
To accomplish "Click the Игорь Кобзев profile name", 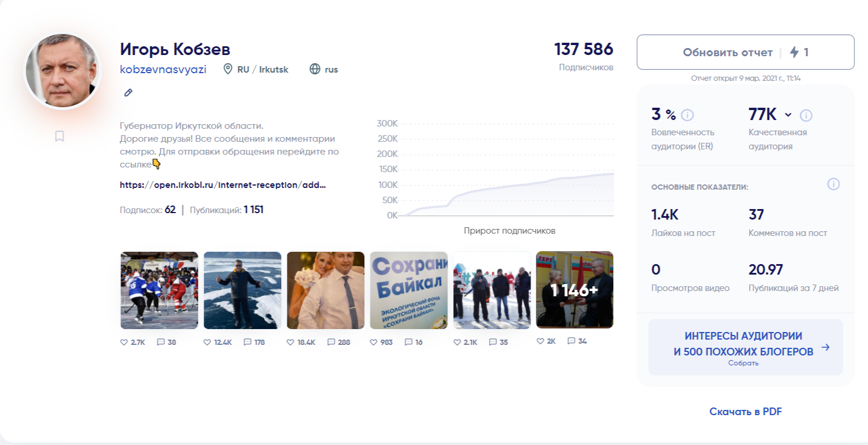I will click(175, 49).
